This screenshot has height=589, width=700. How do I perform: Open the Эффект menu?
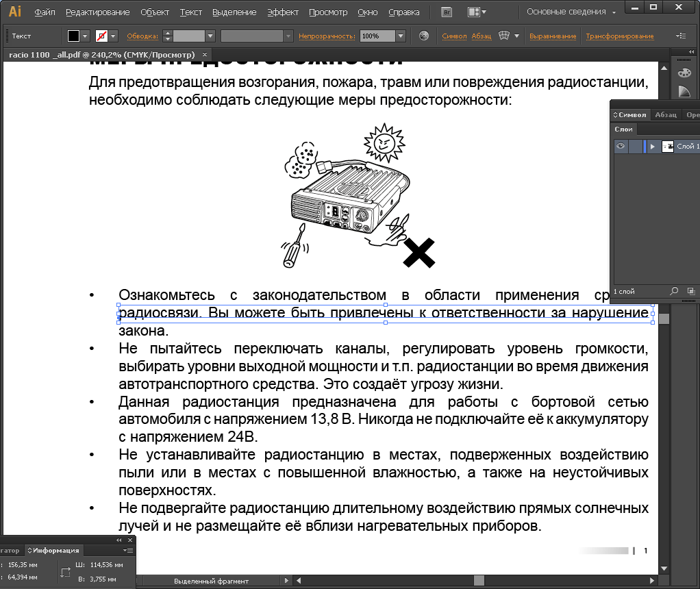click(282, 12)
